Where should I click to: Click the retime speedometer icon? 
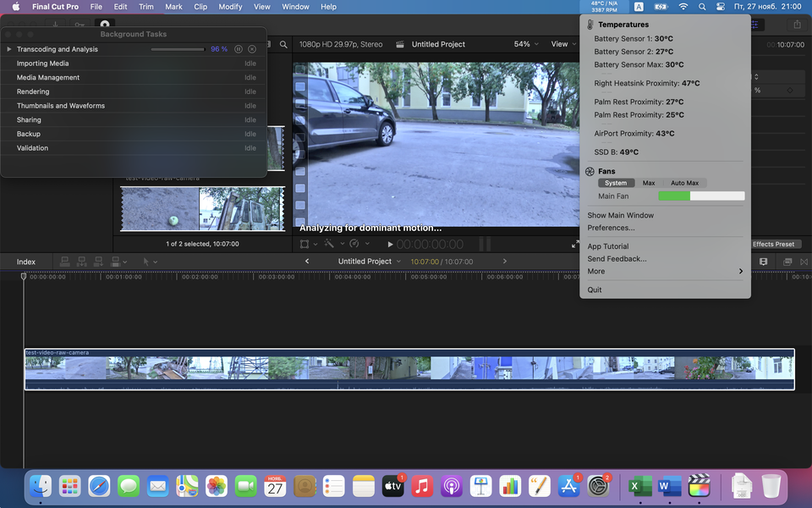click(x=354, y=244)
